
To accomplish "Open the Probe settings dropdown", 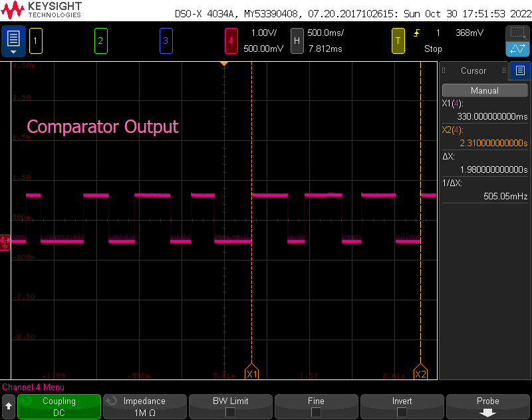I will pos(487,406).
